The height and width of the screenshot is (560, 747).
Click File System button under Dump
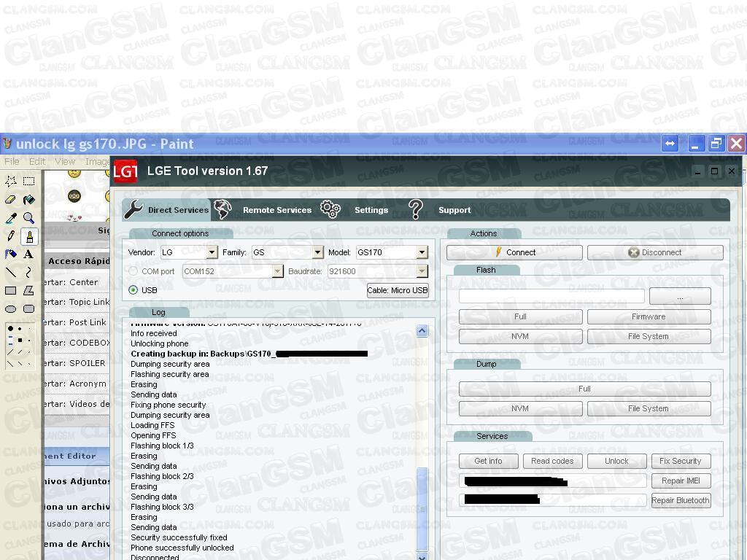tap(649, 408)
